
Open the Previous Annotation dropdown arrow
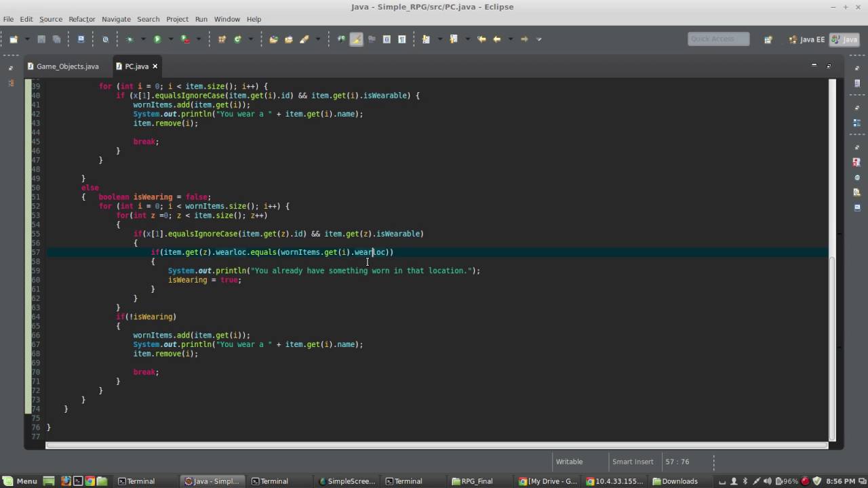pos(467,39)
